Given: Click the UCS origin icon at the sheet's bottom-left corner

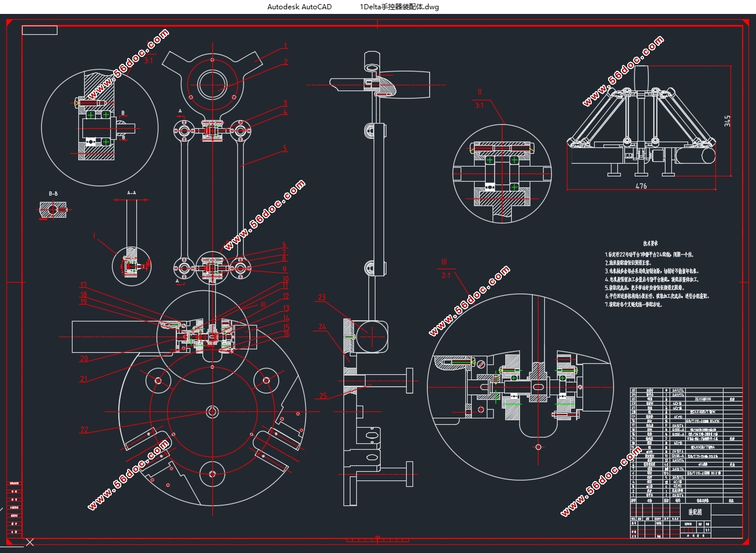Looking at the screenshot, I should tap(30, 542).
